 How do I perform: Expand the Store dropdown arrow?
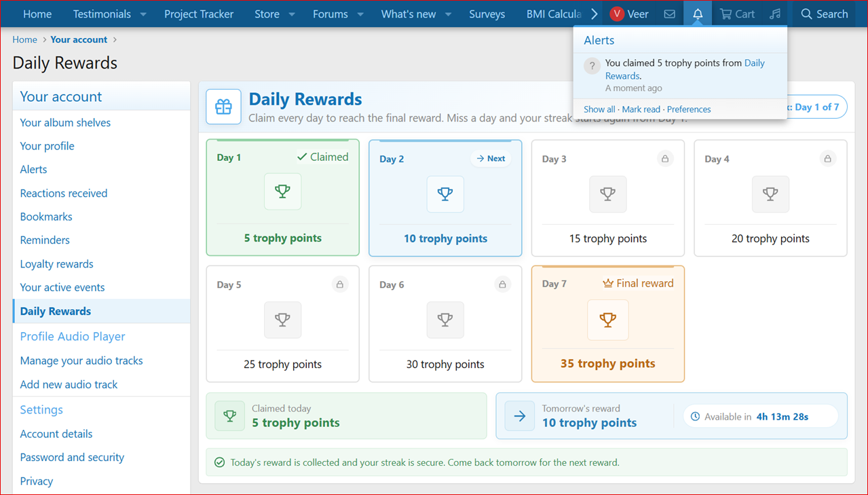292,14
